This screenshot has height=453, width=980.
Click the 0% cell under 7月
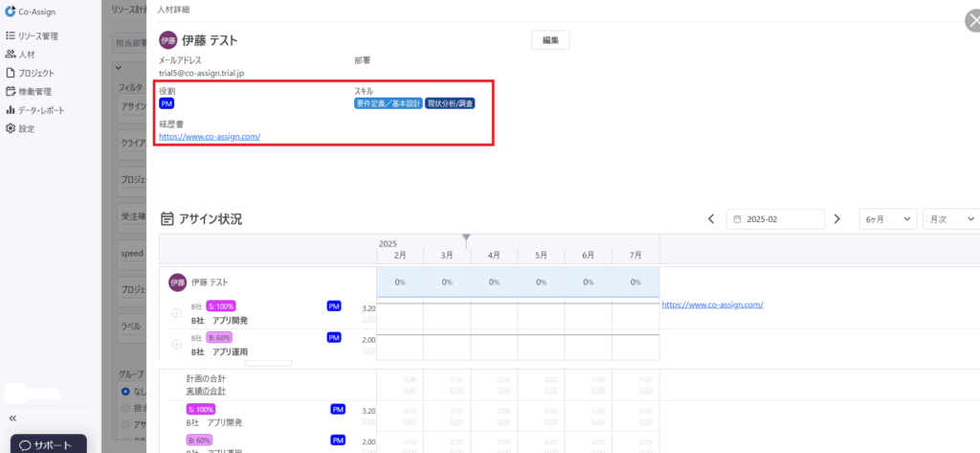(x=635, y=283)
